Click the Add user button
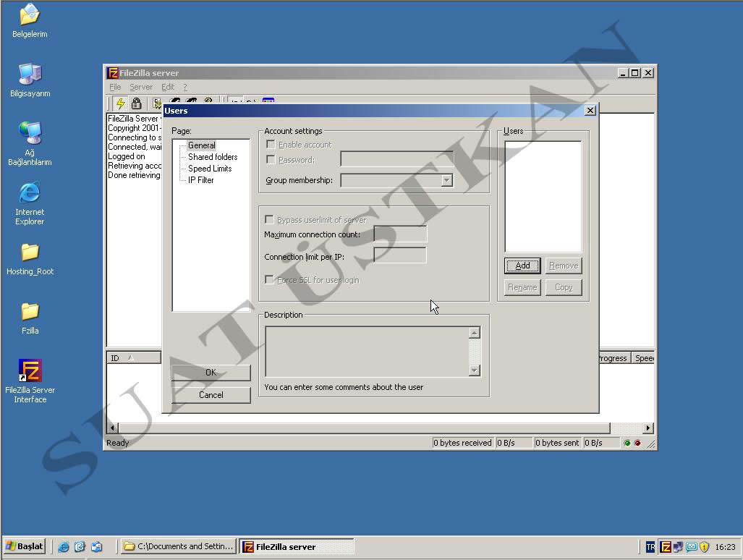743x560 pixels. [522, 266]
